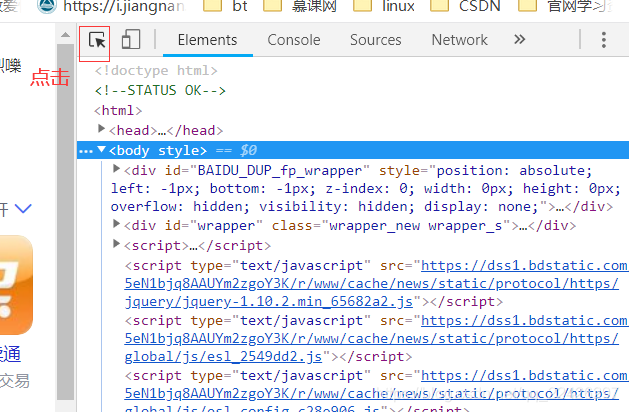Viewport: 629px width, 412px height.
Task: Open the esl_2549dd2.js script link
Action: (223, 356)
